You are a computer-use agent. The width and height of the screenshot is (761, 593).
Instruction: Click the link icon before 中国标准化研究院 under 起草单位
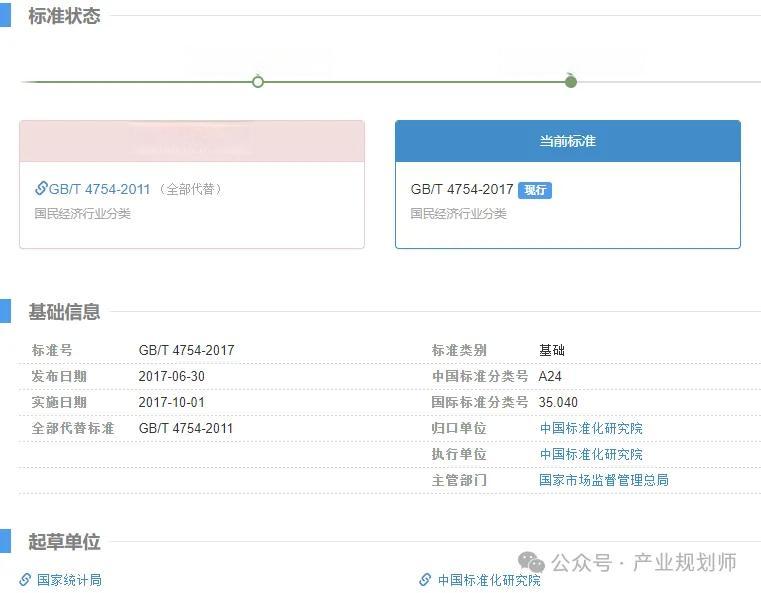[x=425, y=579]
